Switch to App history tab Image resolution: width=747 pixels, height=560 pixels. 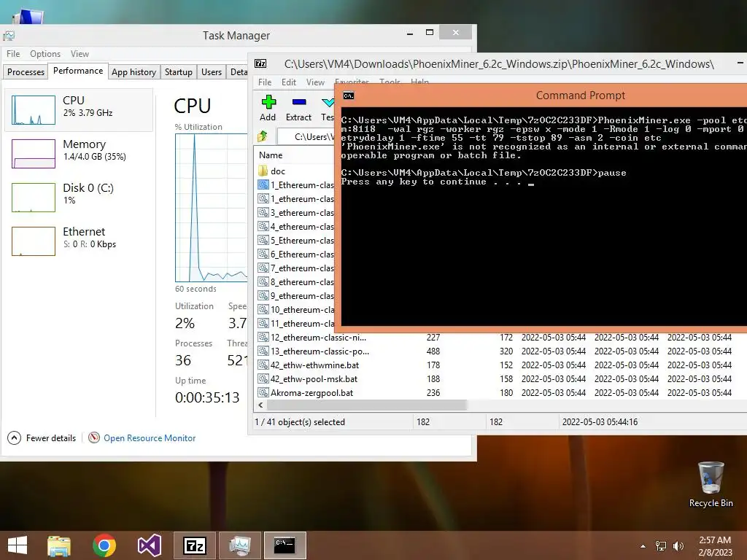coord(134,72)
